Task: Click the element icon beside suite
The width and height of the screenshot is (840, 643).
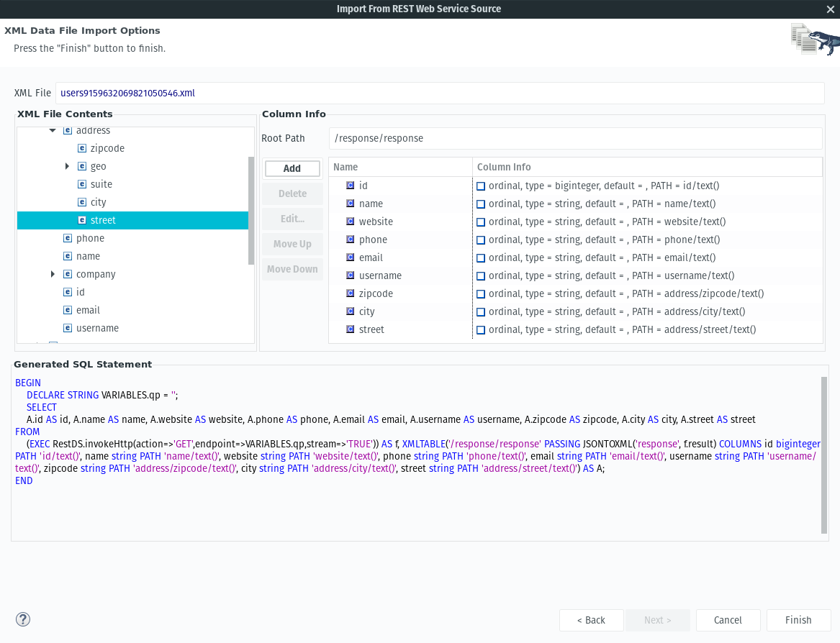Action: tap(82, 184)
